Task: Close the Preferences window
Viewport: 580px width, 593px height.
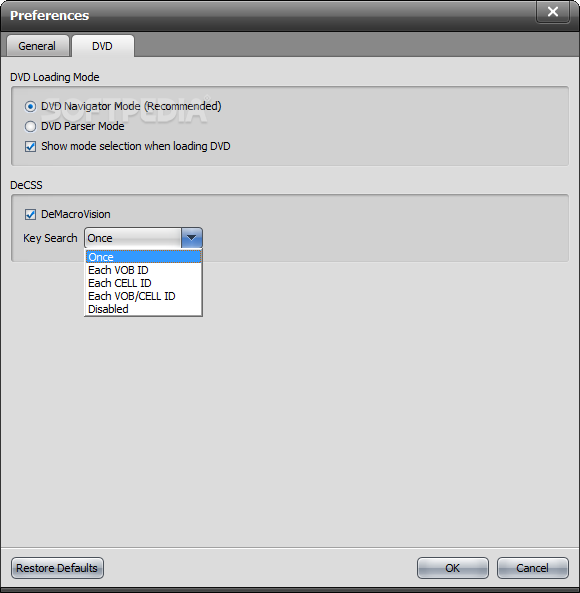Action: [553, 12]
